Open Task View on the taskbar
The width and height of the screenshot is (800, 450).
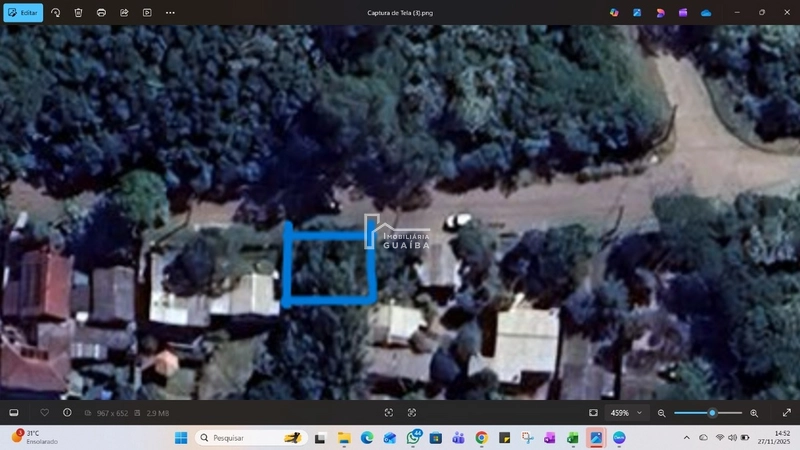pos(320,438)
